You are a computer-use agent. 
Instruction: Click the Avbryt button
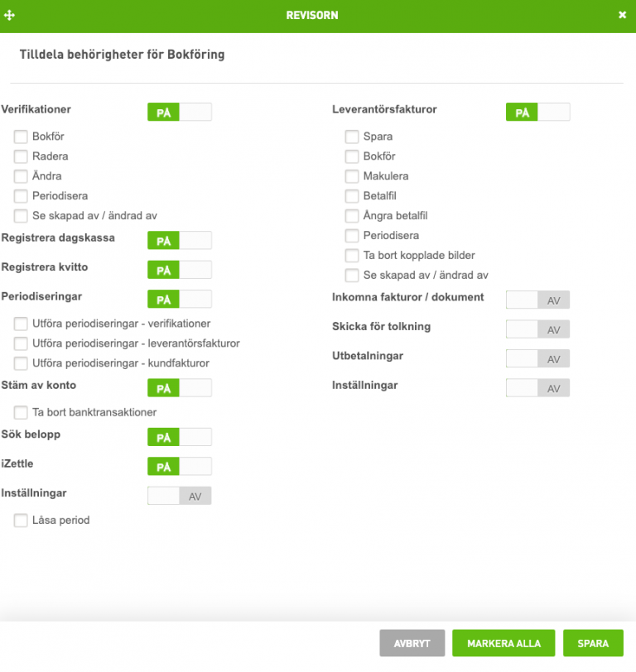pyautogui.click(x=412, y=643)
